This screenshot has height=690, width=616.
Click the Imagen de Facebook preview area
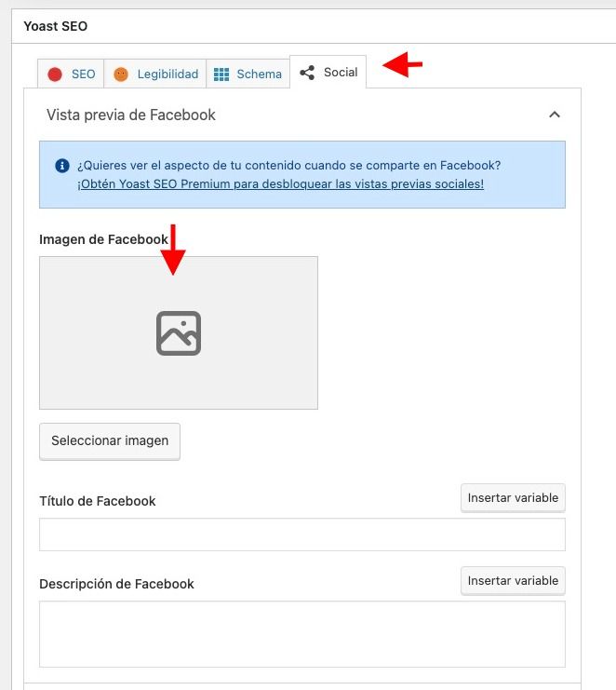coord(179,333)
